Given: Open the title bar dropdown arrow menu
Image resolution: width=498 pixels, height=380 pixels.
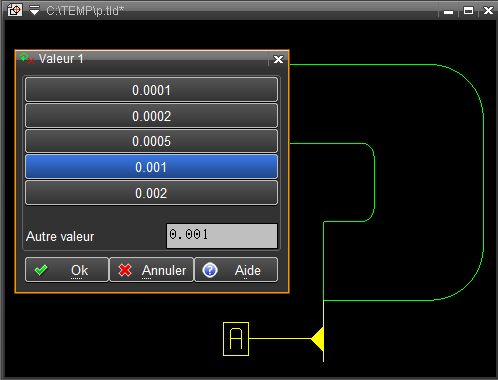Looking at the screenshot, I should pyautogui.click(x=34, y=10).
